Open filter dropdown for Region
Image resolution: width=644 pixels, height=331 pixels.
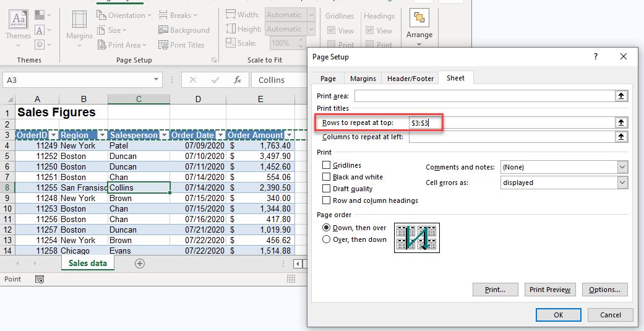point(102,135)
